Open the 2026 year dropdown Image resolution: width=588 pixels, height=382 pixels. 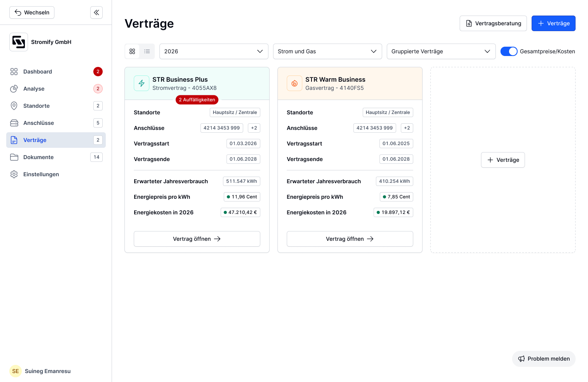[x=214, y=51]
